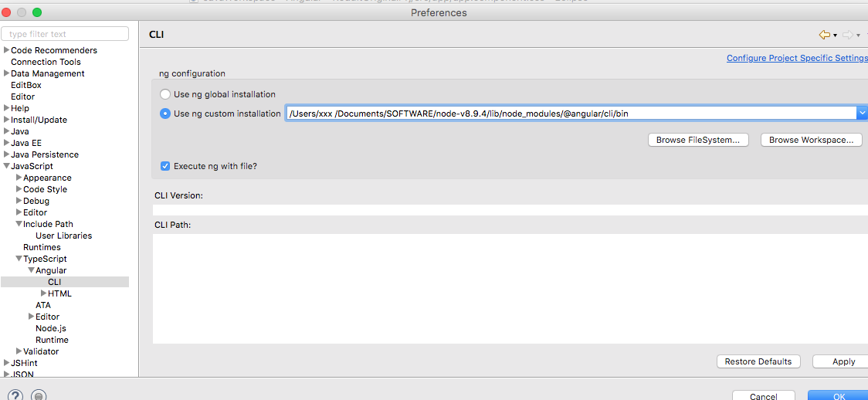
Task: Click the grey forward navigation arrow
Action: click(x=847, y=35)
